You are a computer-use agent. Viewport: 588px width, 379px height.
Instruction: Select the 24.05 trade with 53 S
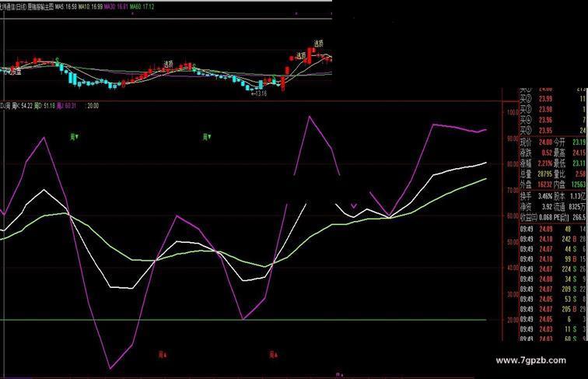pos(554,299)
